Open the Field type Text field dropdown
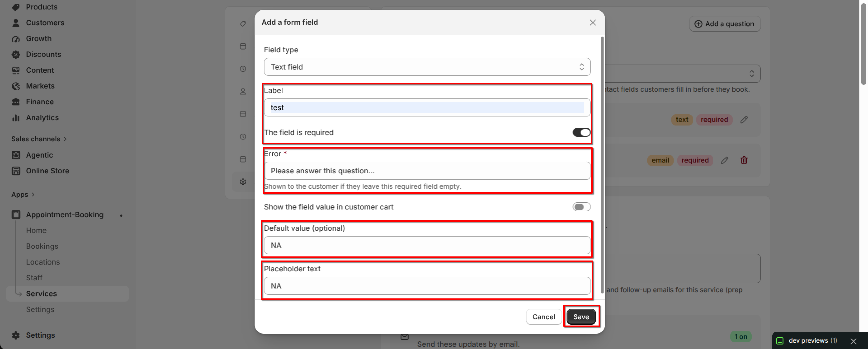Screen dimensions: 868x349 pyautogui.click(x=427, y=67)
